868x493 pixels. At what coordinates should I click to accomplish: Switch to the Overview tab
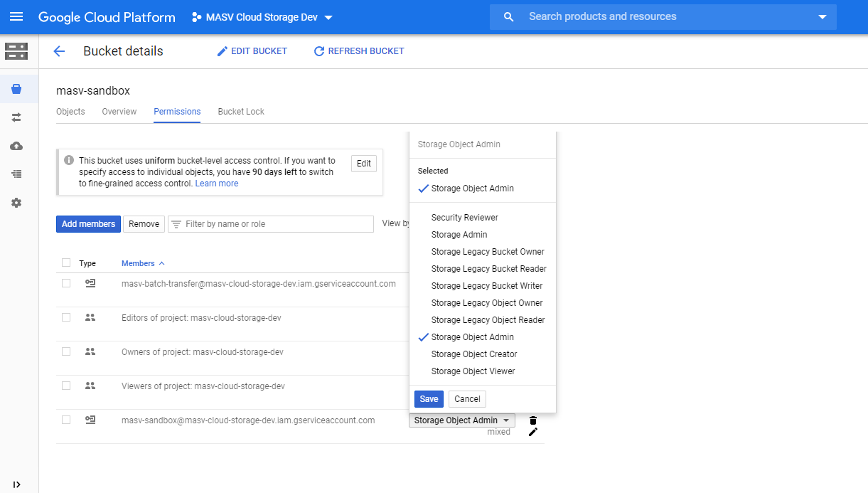click(x=119, y=112)
